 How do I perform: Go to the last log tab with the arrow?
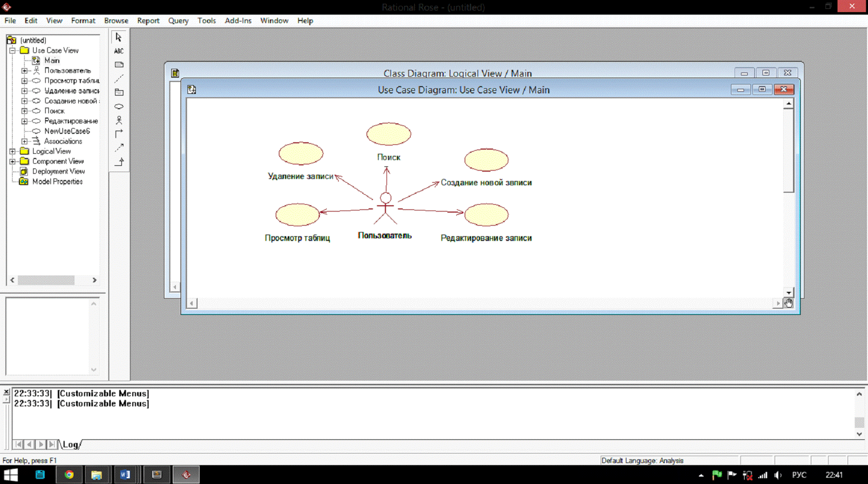tap(51, 445)
